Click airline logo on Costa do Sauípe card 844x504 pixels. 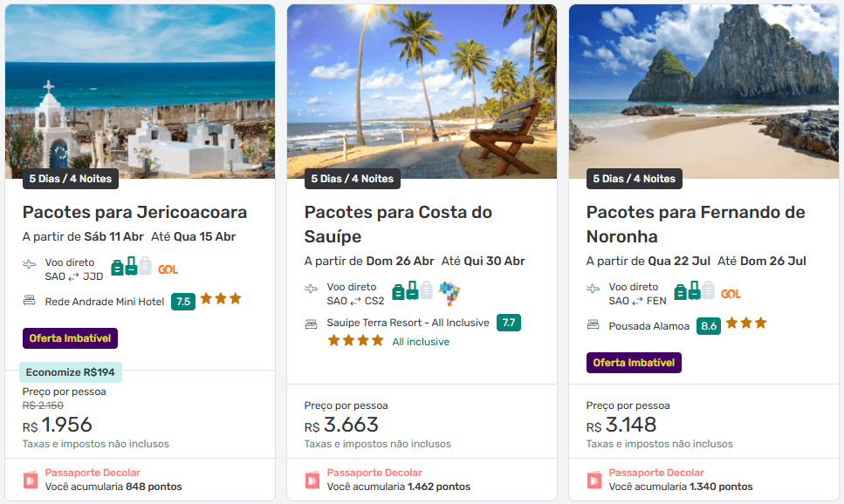(x=449, y=292)
